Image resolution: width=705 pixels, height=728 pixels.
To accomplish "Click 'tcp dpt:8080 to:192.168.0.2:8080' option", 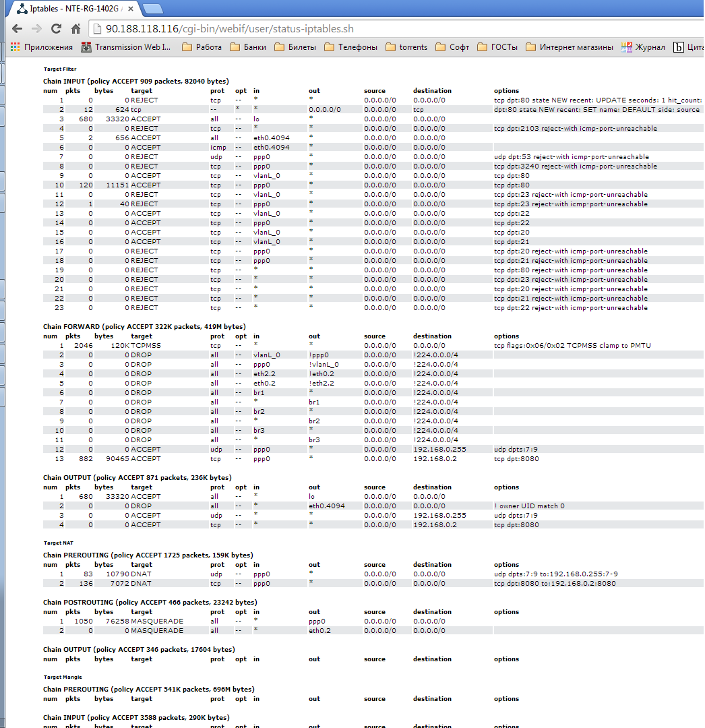I will [555, 584].
